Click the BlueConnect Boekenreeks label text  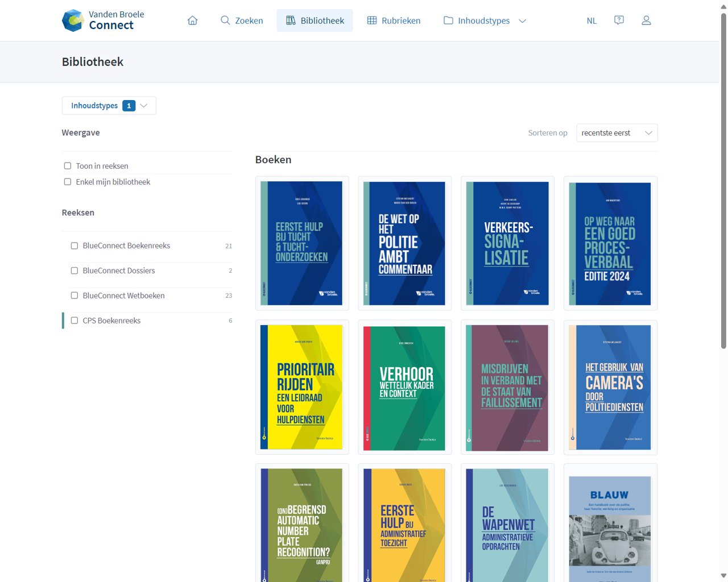126,246
